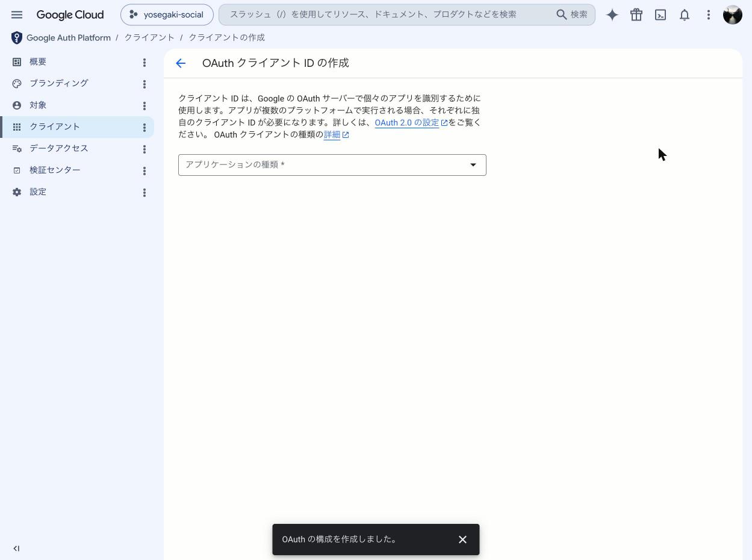Viewport: 752px width, 560px height.
Task: Open the Gemini sparkle assistant icon
Action: [612, 14]
